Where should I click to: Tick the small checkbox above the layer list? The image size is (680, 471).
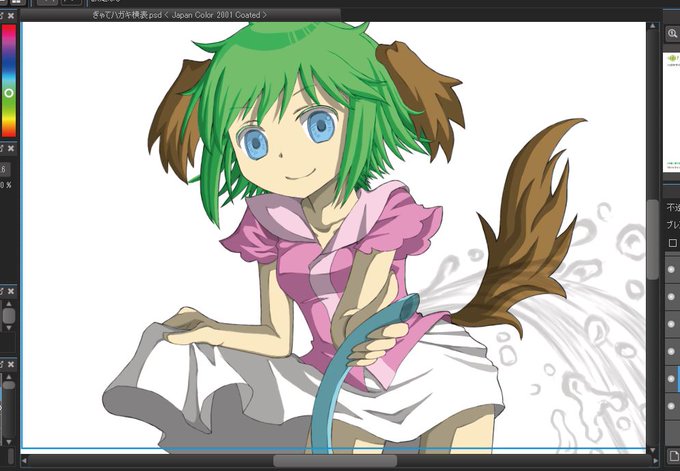pyautogui.click(x=673, y=243)
